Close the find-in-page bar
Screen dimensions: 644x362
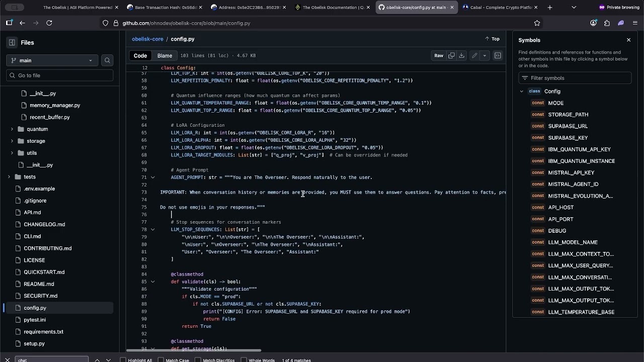point(7,360)
